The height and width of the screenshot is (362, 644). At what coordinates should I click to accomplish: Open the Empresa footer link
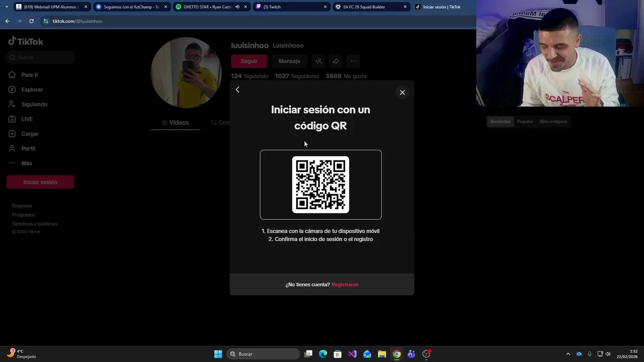(x=22, y=206)
